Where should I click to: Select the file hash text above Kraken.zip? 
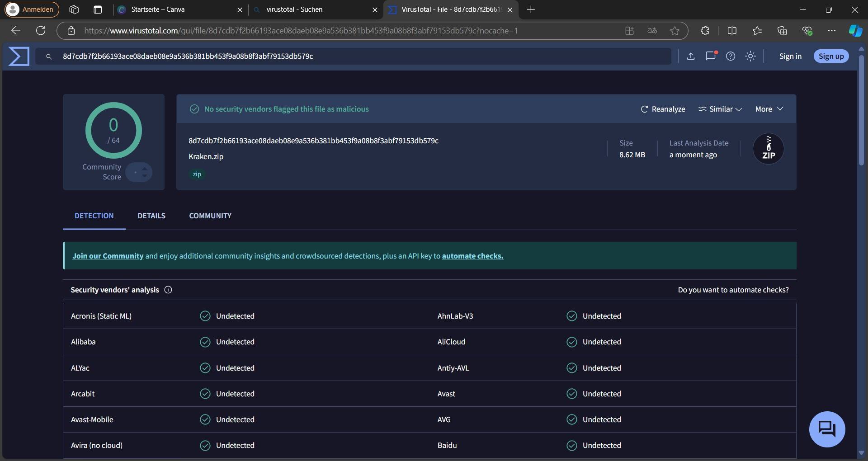313,141
